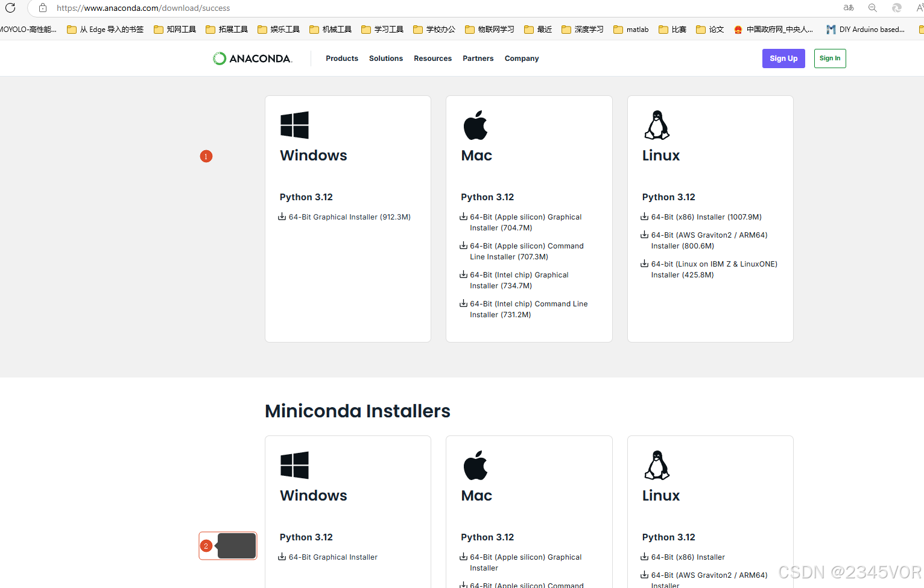Viewport: 924px width, 588px height.
Task: Click download icon beside Miniconda Windows Graphical Installer
Action: click(282, 557)
